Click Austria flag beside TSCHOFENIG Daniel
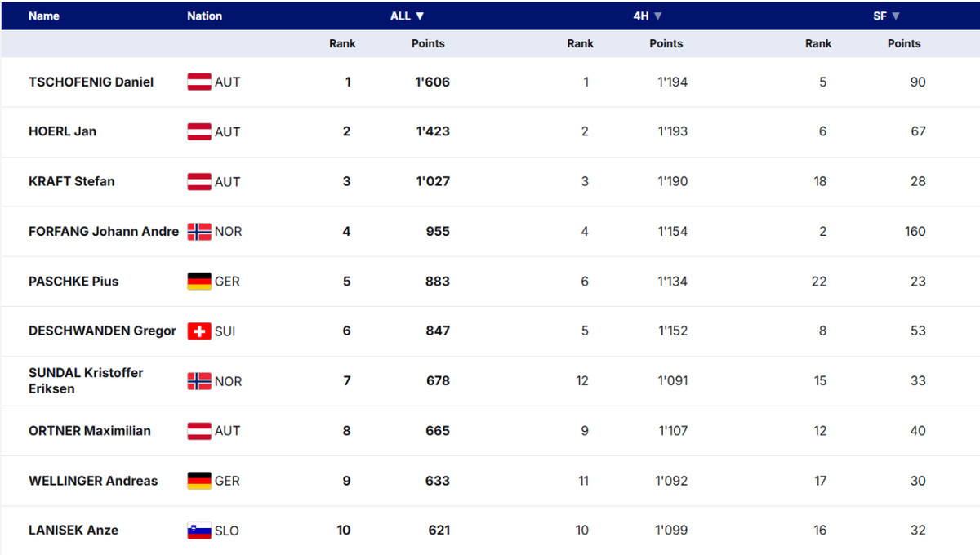 coord(199,82)
